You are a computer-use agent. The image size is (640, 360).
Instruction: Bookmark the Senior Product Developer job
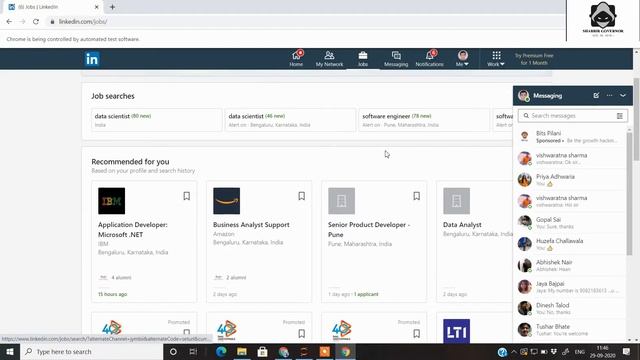pyautogui.click(x=417, y=196)
